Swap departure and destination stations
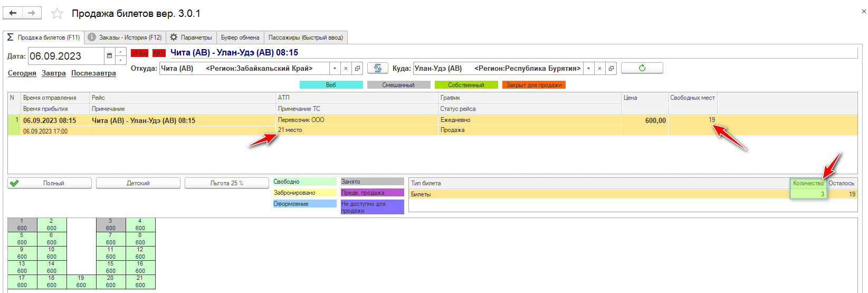 [377, 68]
